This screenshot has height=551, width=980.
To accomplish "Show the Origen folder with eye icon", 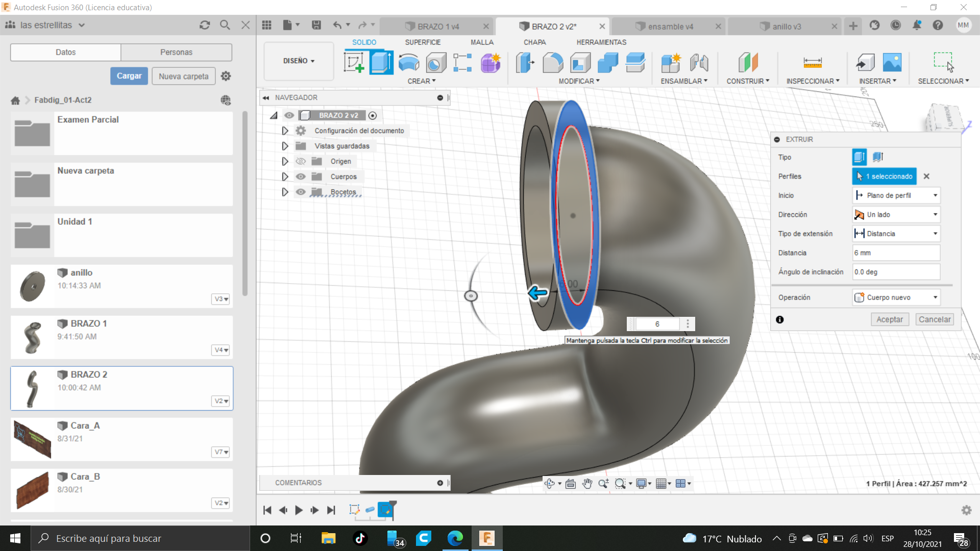I will pyautogui.click(x=301, y=161).
